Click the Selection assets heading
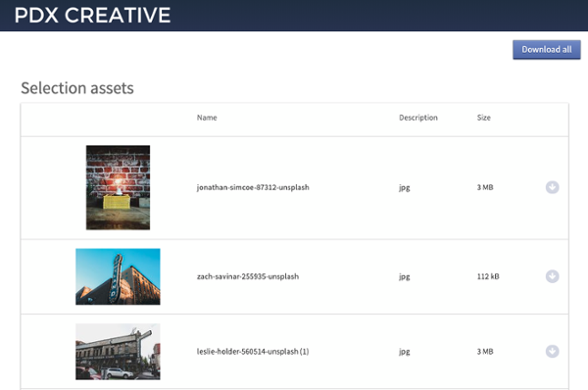This screenshot has width=588, height=390. pos(77,88)
